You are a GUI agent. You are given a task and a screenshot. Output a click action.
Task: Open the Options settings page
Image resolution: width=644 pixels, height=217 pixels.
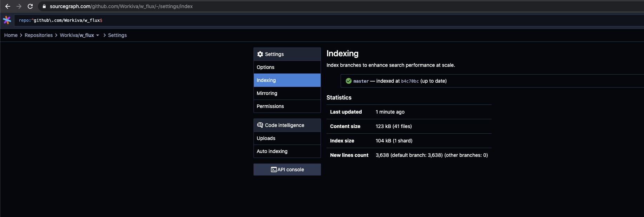(x=287, y=67)
